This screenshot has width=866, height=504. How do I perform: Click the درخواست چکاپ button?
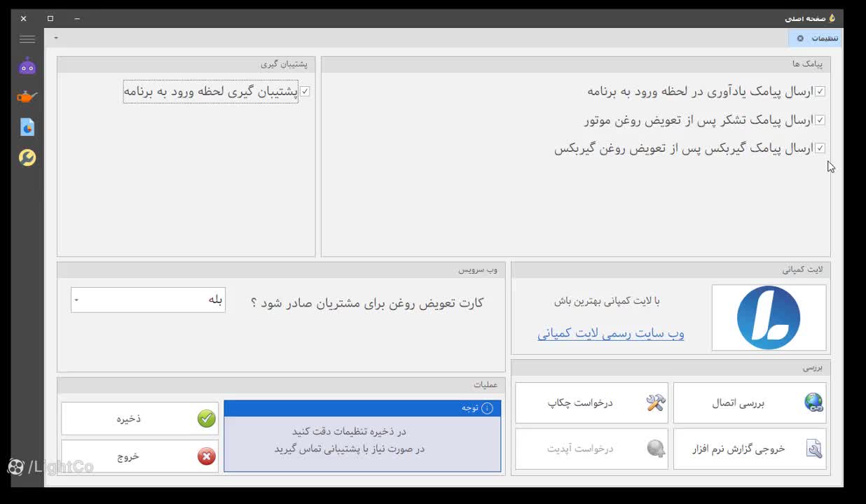coord(591,402)
